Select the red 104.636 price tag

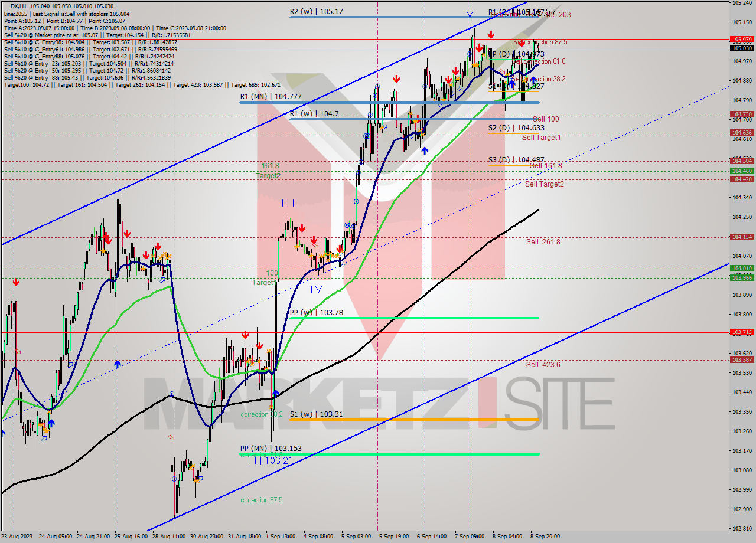point(742,133)
